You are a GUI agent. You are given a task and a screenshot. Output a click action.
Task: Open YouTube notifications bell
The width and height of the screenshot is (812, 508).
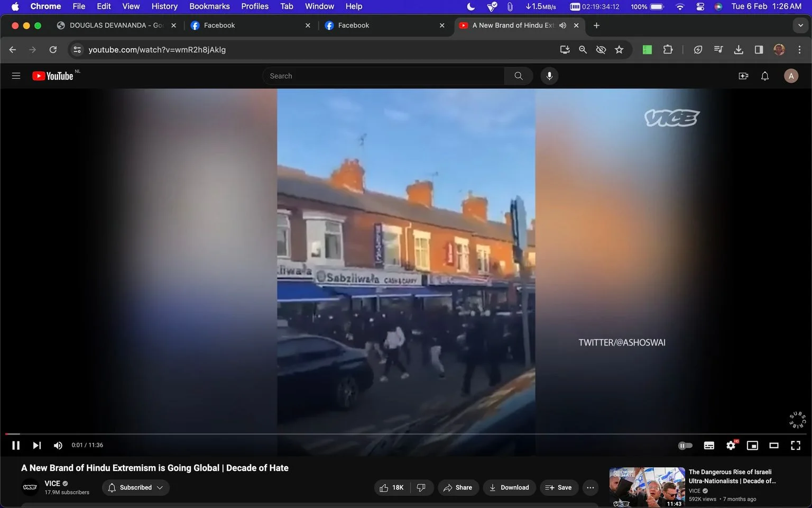(765, 76)
